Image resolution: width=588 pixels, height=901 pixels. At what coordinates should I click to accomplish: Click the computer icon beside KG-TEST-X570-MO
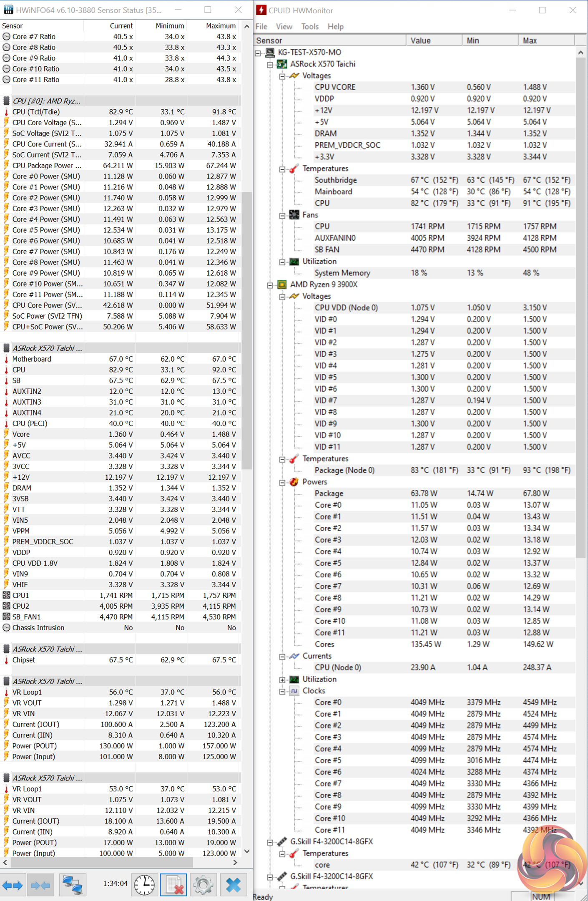[270, 52]
